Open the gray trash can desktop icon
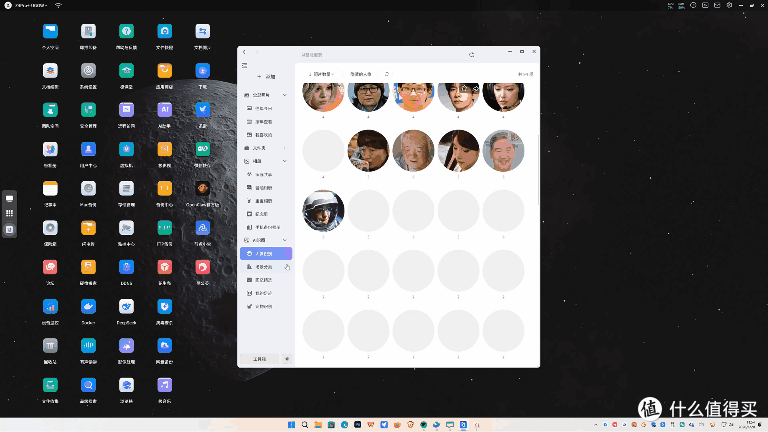This screenshot has height=432, width=768. point(50,346)
